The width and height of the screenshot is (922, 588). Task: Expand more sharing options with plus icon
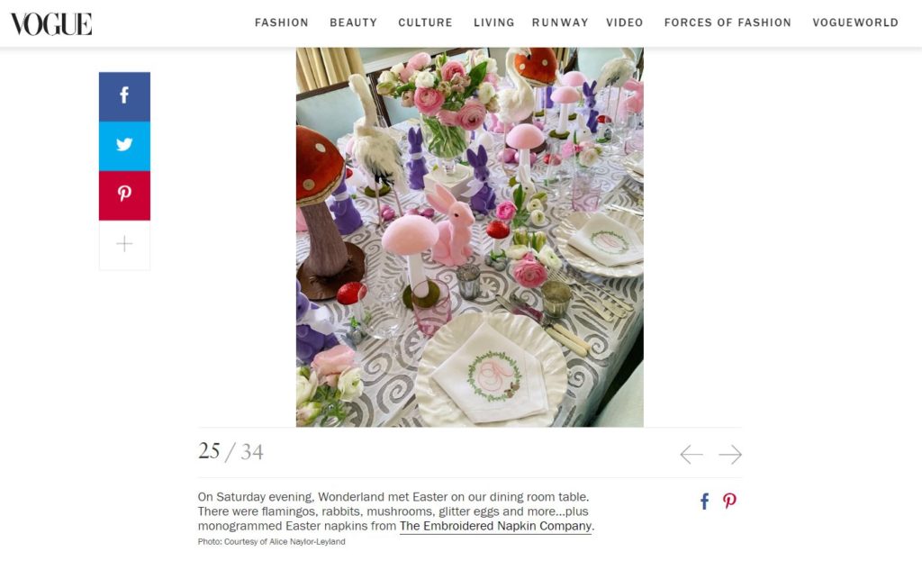(x=124, y=245)
